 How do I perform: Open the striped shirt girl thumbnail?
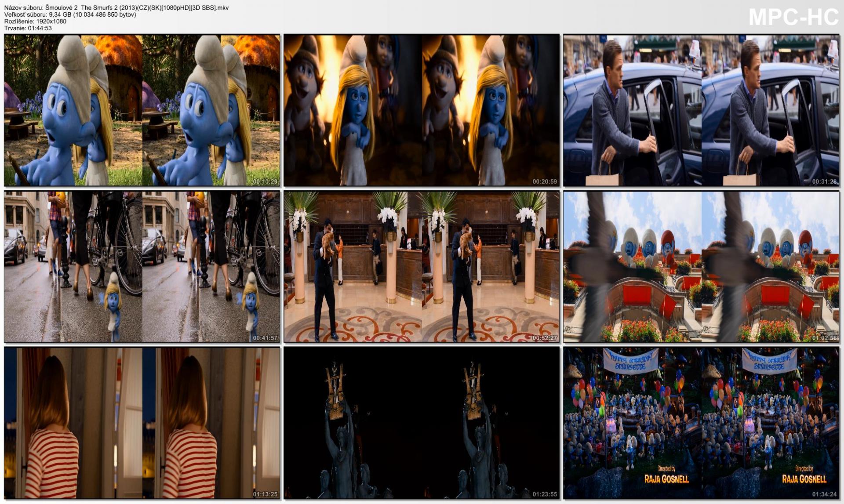tap(142, 423)
